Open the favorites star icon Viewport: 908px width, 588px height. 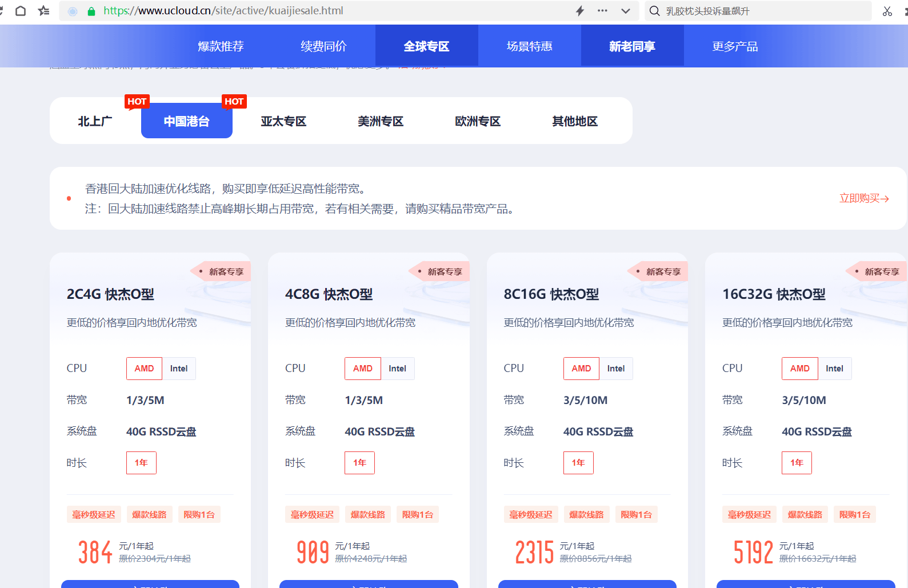(43, 11)
